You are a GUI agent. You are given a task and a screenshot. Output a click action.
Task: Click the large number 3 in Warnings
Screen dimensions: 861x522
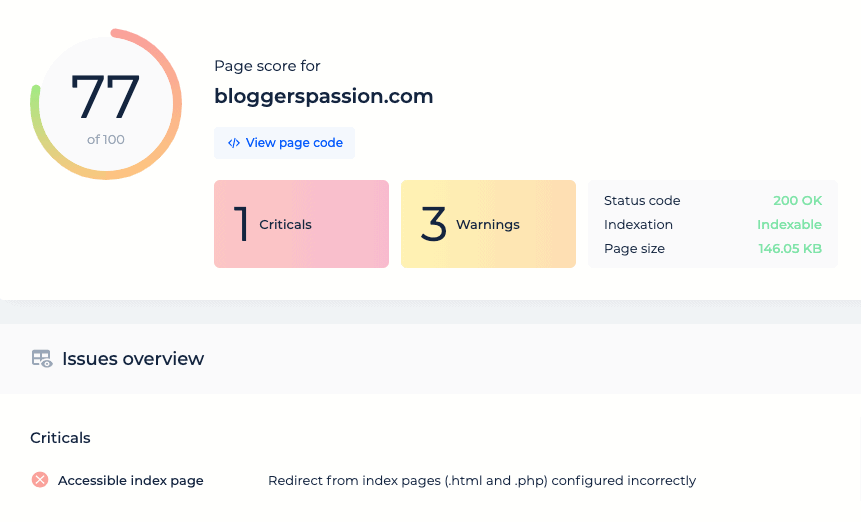(x=434, y=224)
